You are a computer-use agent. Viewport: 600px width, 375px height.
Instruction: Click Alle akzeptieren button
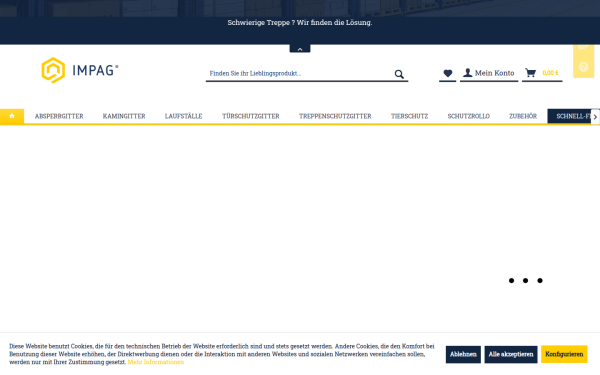(x=511, y=354)
